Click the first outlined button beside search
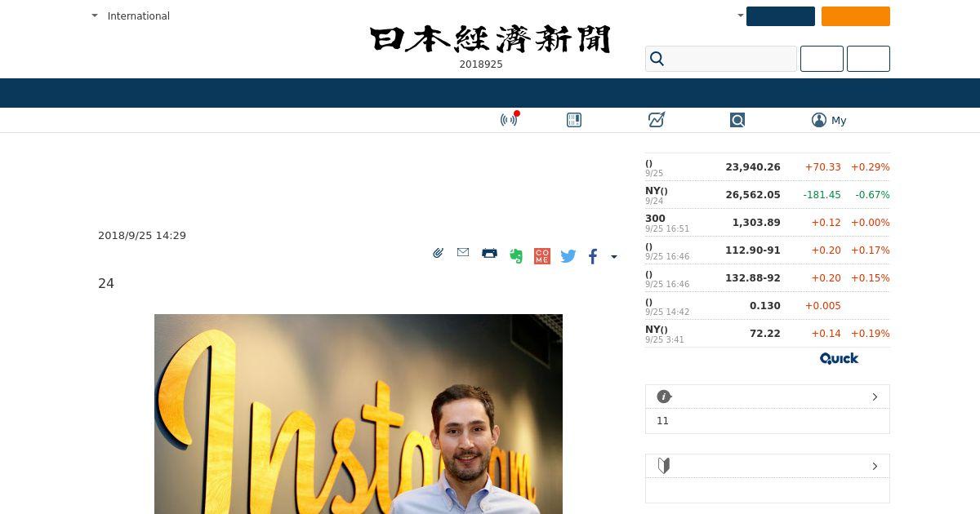 tap(822, 59)
